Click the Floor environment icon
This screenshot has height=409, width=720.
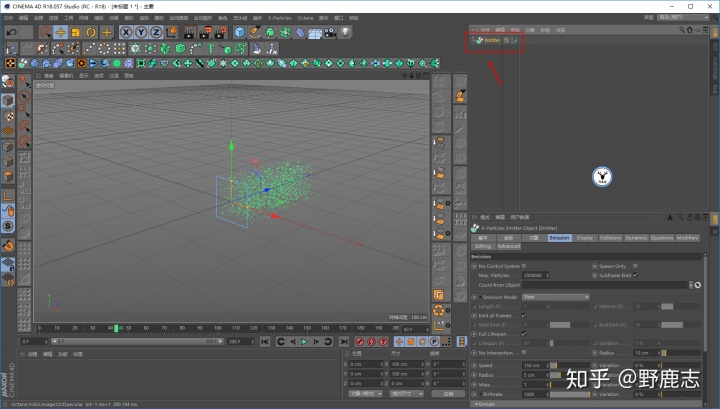pos(315,32)
